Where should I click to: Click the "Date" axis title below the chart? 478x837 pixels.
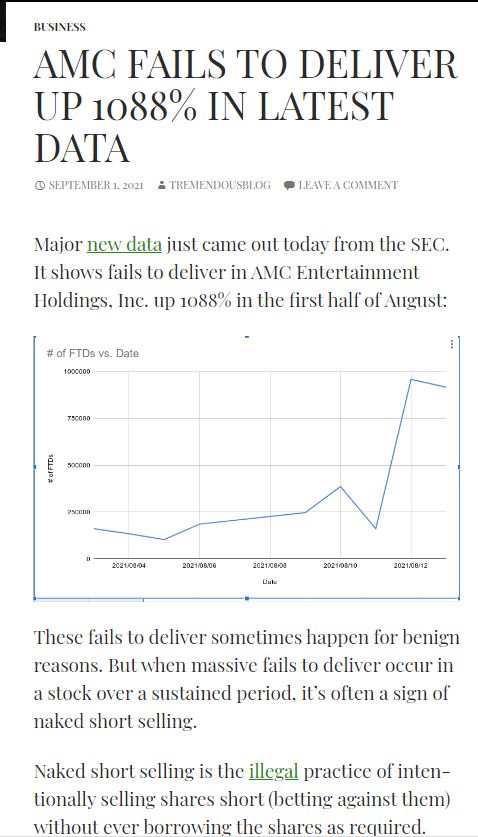269,582
